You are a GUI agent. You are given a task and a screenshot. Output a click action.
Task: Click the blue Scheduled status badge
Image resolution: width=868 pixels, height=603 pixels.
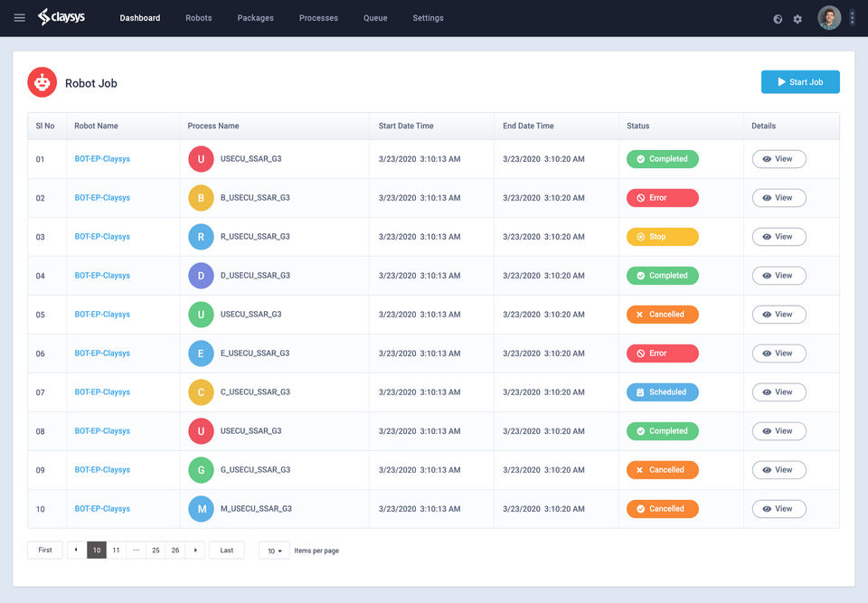[x=663, y=392]
